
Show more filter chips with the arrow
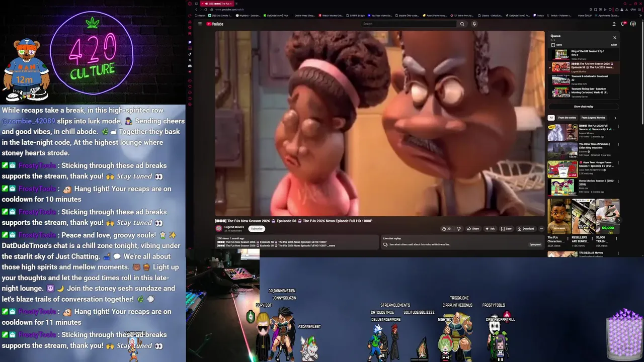point(615,118)
